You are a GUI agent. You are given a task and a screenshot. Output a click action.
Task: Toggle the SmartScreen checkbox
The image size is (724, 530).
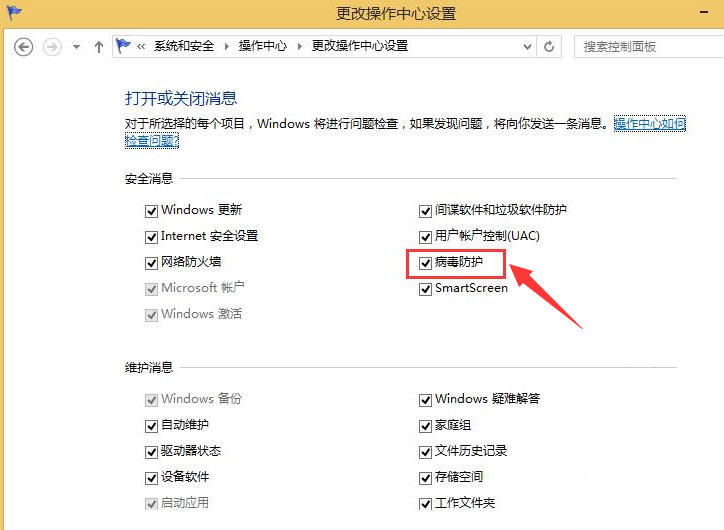point(425,289)
